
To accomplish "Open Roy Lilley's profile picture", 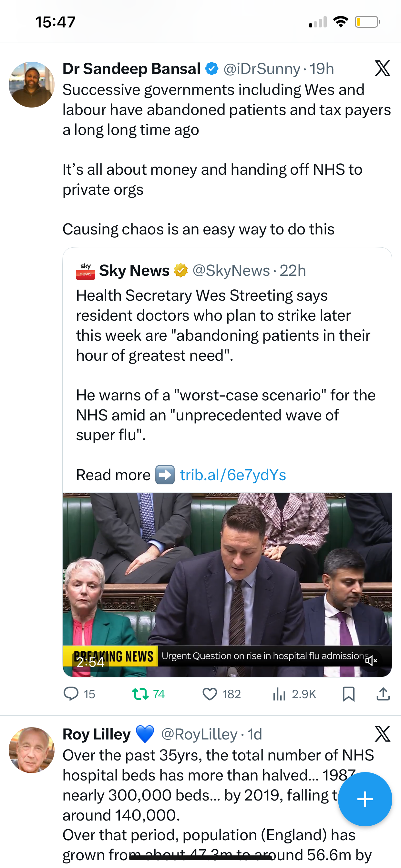I will point(31,750).
